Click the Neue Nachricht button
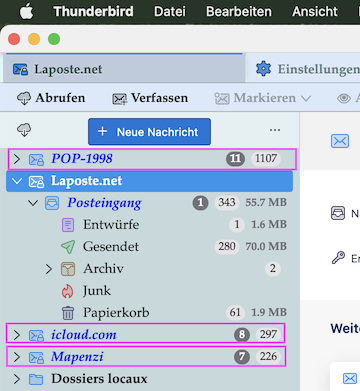The height and width of the screenshot is (391, 360). click(149, 132)
